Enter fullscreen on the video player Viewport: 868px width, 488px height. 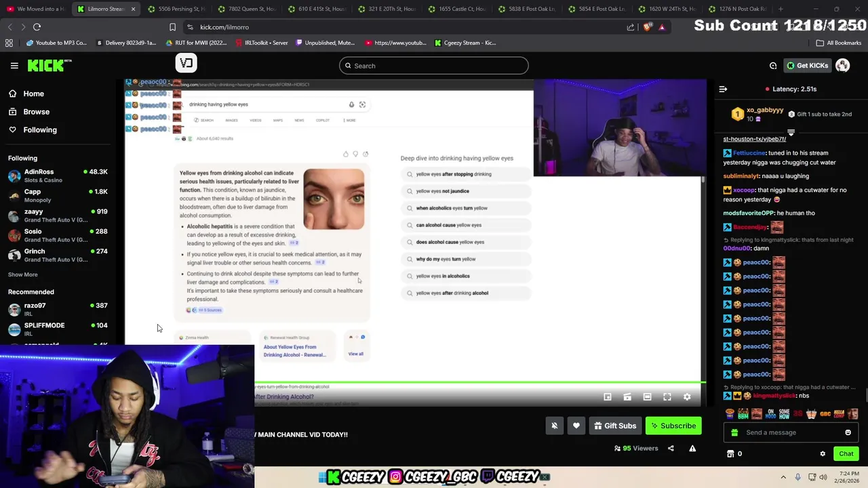[667, 397]
